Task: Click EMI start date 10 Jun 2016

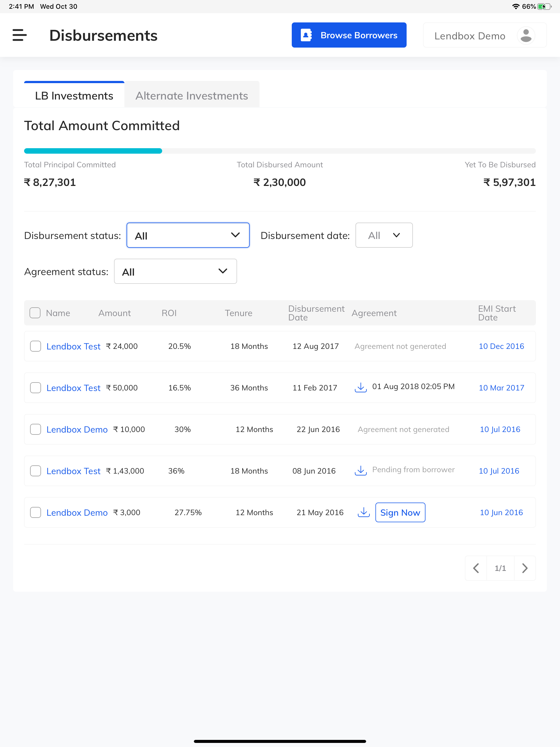Action: [x=501, y=512]
